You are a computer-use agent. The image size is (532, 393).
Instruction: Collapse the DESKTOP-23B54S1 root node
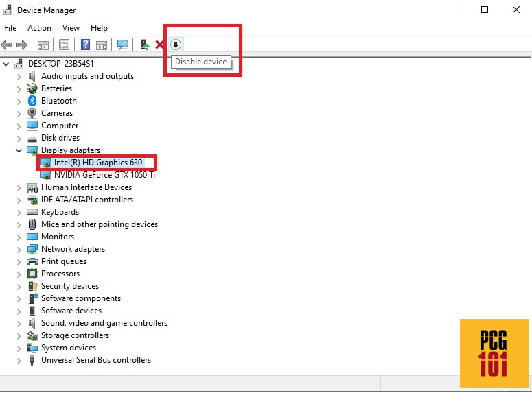tap(5, 64)
